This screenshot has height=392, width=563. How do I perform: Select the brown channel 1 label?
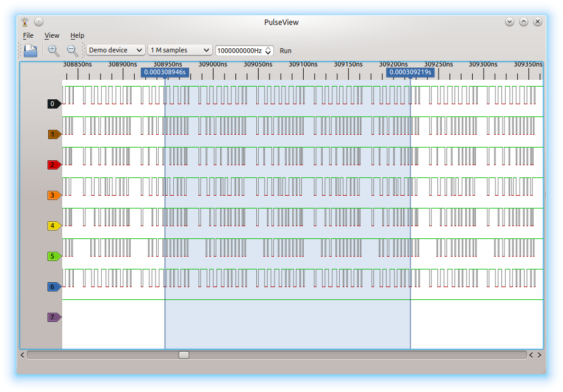54,134
